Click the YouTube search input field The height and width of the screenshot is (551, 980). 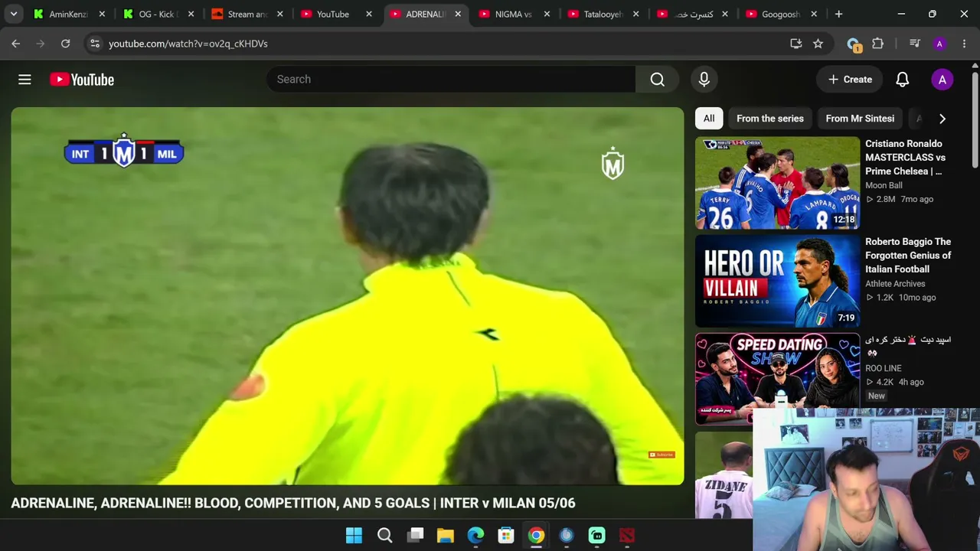(x=451, y=80)
